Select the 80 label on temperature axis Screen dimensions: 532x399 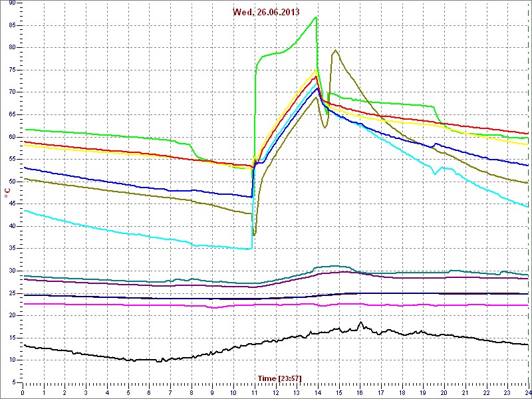tap(12, 48)
